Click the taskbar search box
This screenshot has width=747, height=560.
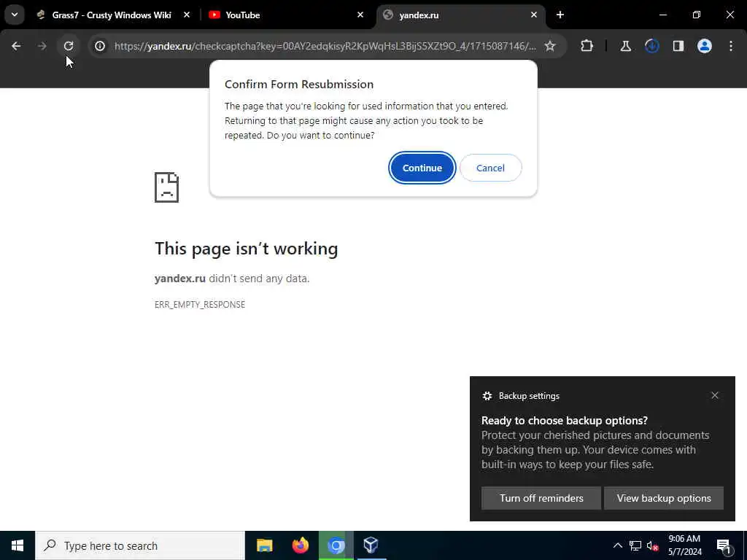[140, 545]
